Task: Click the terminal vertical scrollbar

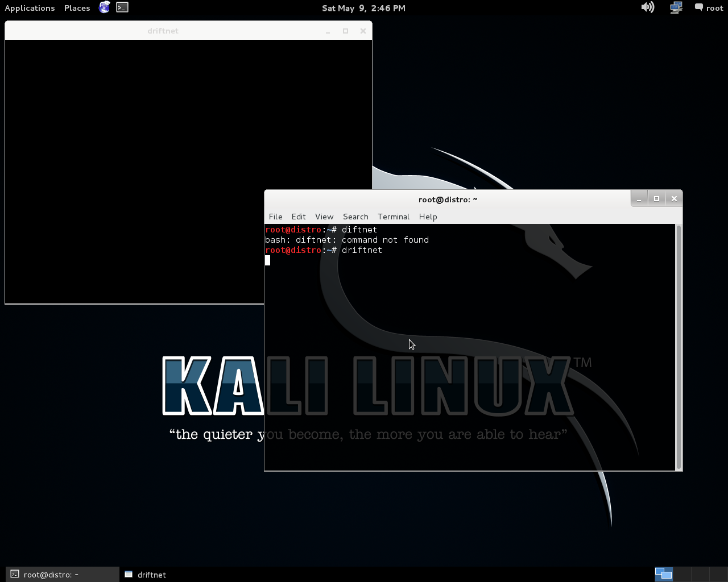Action: click(x=678, y=347)
